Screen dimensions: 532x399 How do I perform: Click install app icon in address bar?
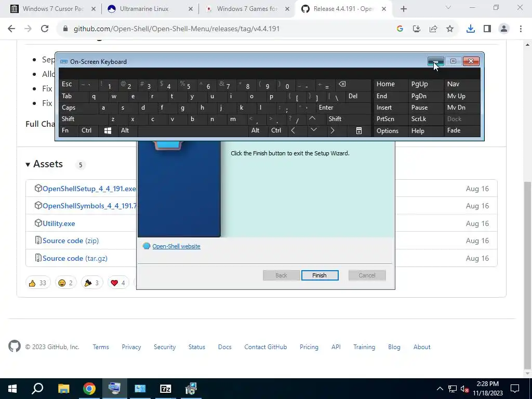417,29
